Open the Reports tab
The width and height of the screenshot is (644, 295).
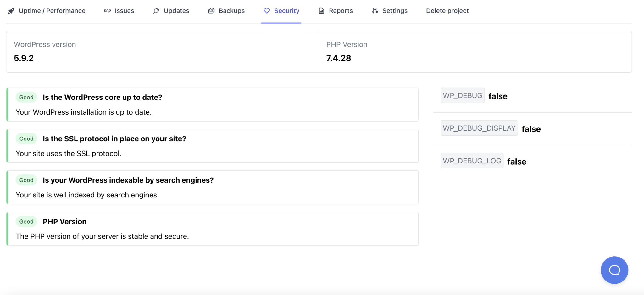point(336,11)
